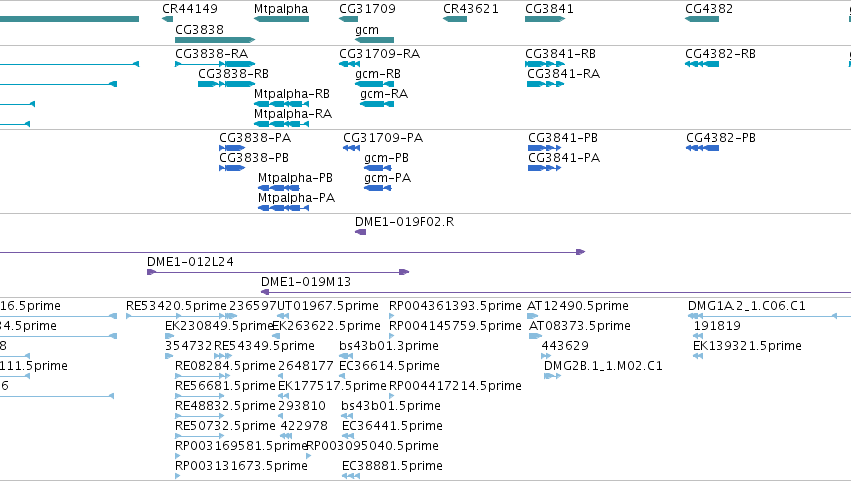Image resolution: width=851 pixels, height=481 pixels.
Task: Click EST EK263622.5prime
Action: 326,326
